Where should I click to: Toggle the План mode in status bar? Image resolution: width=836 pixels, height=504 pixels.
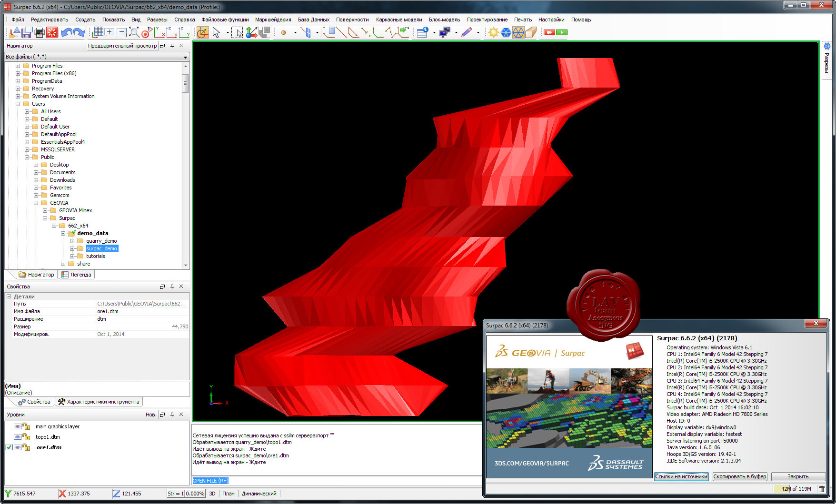point(229,494)
